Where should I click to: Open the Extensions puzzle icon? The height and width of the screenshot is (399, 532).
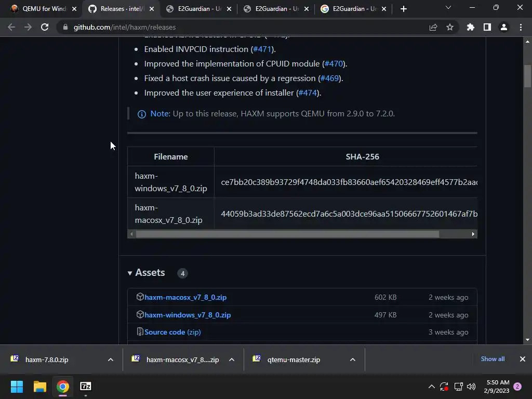pyautogui.click(x=470, y=27)
